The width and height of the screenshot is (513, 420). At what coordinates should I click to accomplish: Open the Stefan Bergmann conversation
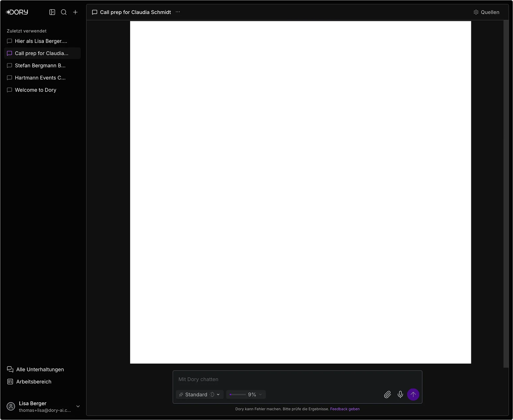coord(40,65)
